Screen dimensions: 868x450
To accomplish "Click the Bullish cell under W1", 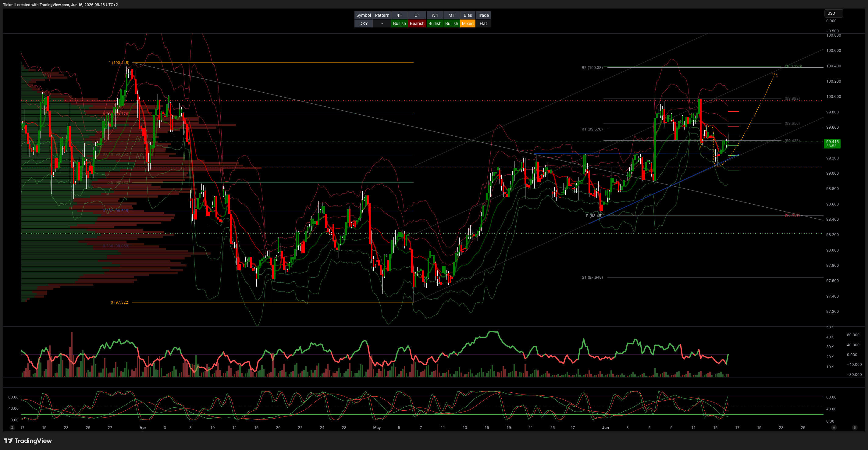I will coord(435,23).
